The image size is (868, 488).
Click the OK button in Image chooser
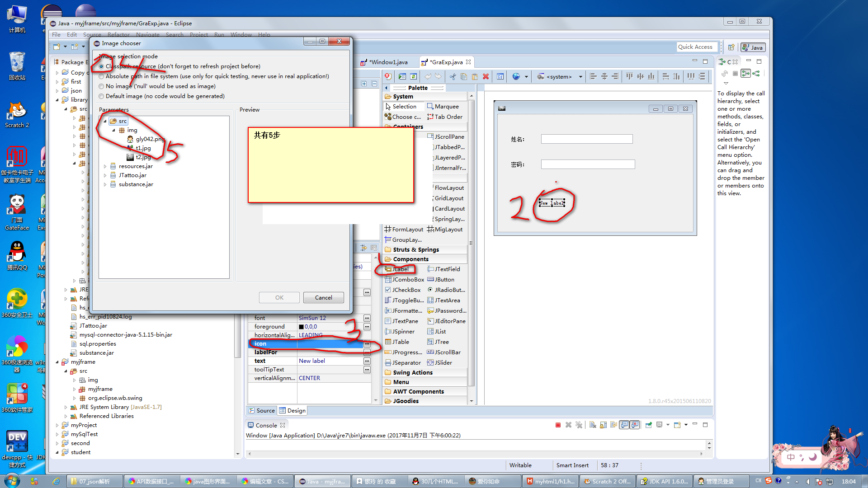[278, 297]
